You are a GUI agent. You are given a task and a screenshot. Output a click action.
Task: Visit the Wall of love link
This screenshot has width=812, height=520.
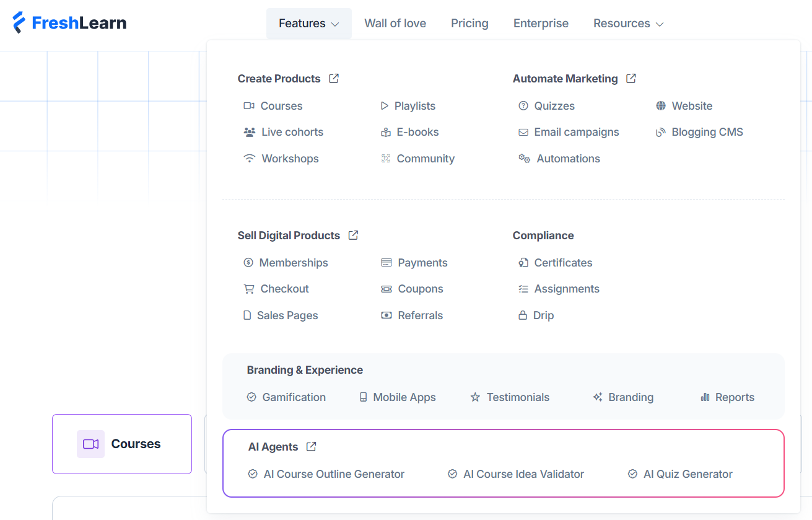[x=395, y=23]
